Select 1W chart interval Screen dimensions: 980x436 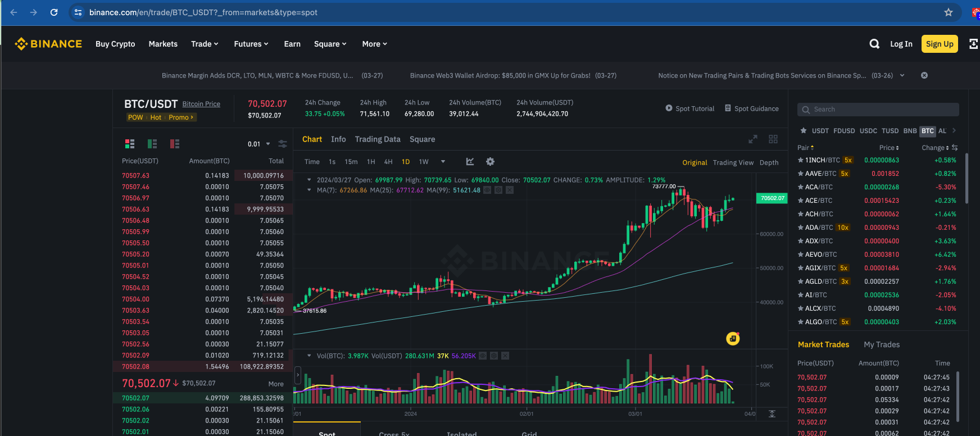coord(424,161)
